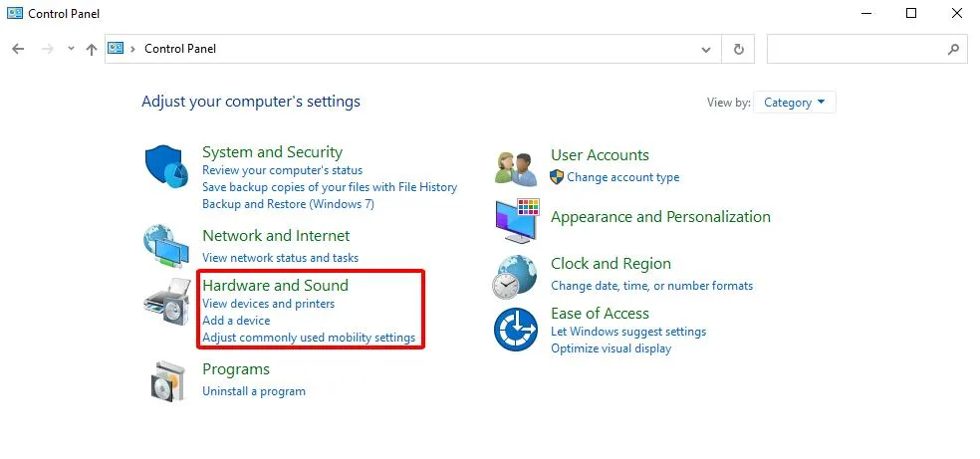Click the User Accounts people icon
The width and height of the screenshot is (980, 459).
516,166
